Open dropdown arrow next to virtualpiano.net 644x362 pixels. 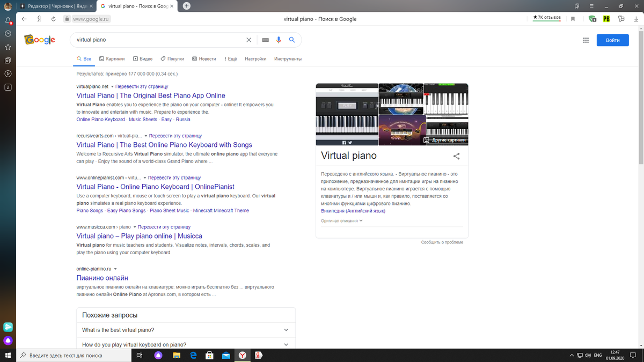pyautogui.click(x=112, y=86)
